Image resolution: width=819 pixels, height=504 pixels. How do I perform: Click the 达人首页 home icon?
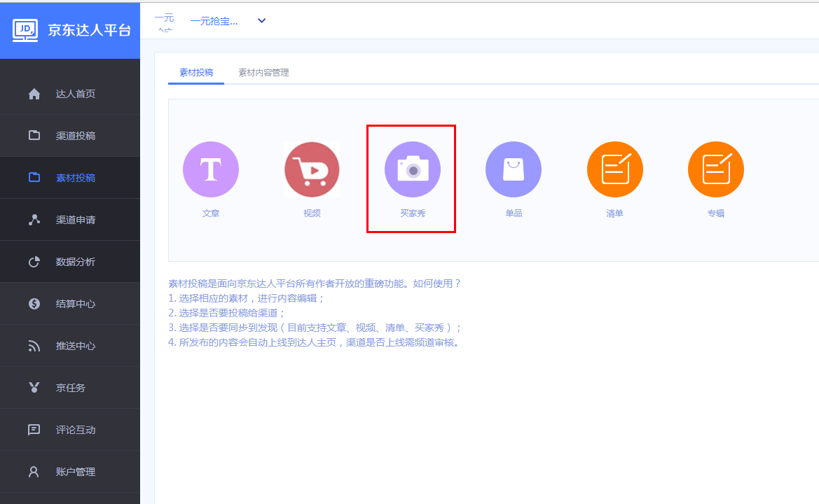point(34,94)
